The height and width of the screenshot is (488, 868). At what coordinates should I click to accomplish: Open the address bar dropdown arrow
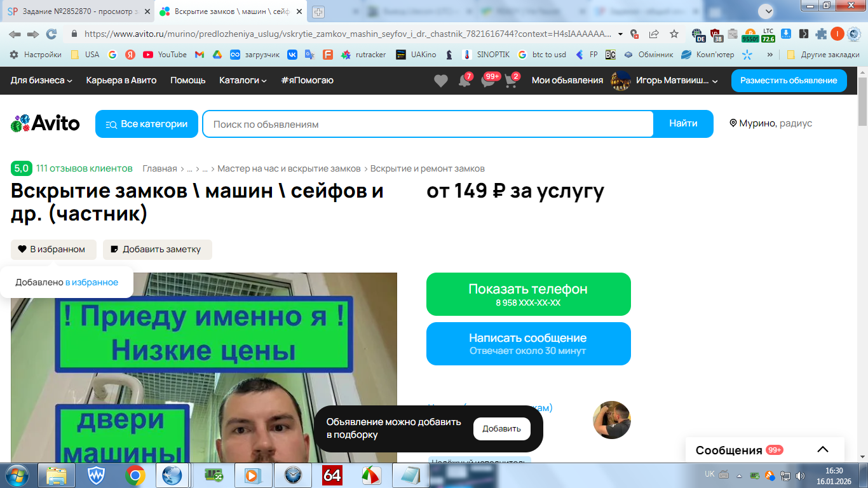coord(621,34)
